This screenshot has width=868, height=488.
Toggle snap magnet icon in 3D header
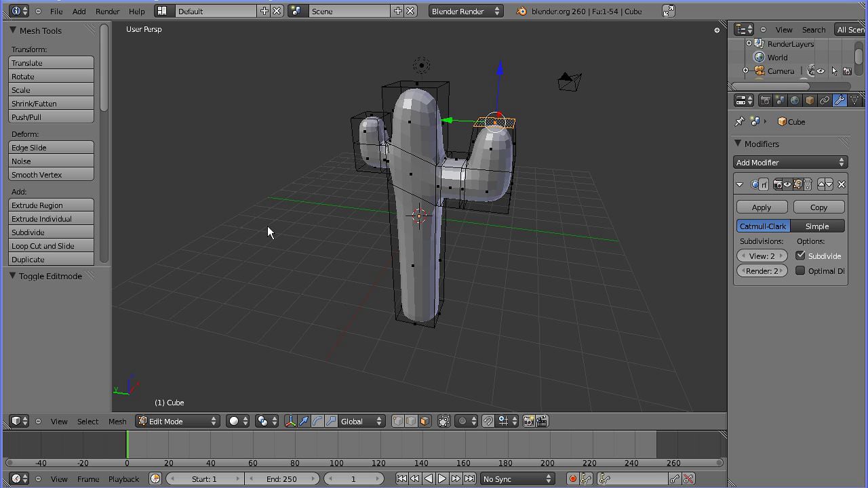coord(488,422)
